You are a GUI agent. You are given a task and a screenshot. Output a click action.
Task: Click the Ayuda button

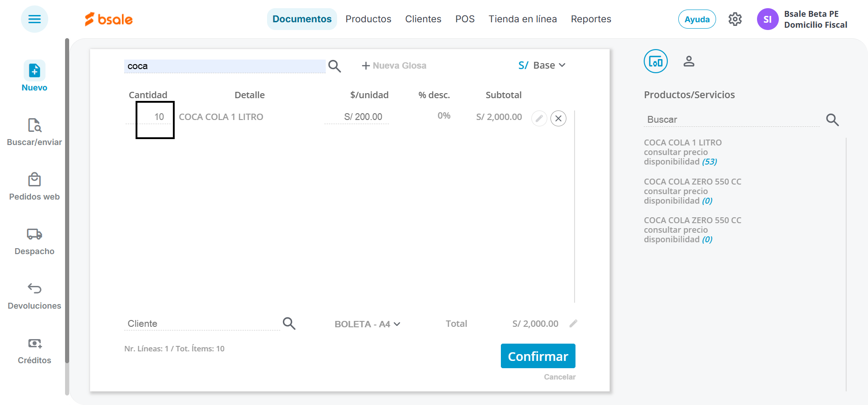697,19
